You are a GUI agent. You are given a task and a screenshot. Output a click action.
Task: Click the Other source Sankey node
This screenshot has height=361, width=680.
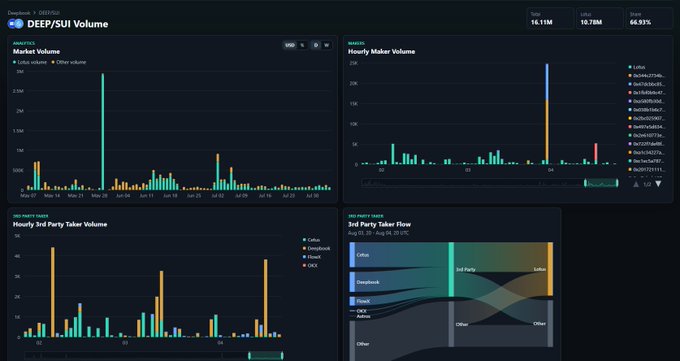pyautogui.click(x=352, y=341)
